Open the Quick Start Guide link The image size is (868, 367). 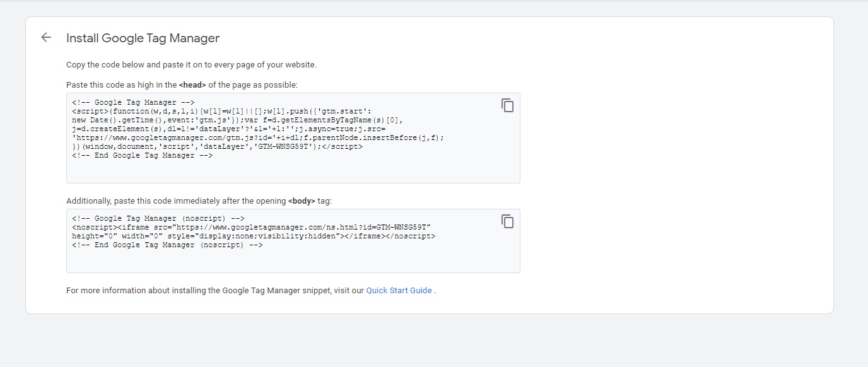click(399, 291)
